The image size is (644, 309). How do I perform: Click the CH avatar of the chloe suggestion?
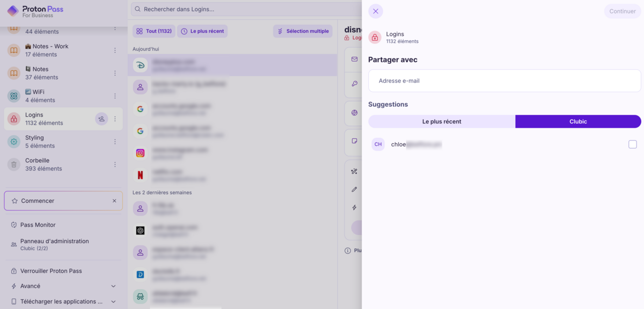[378, 144]
